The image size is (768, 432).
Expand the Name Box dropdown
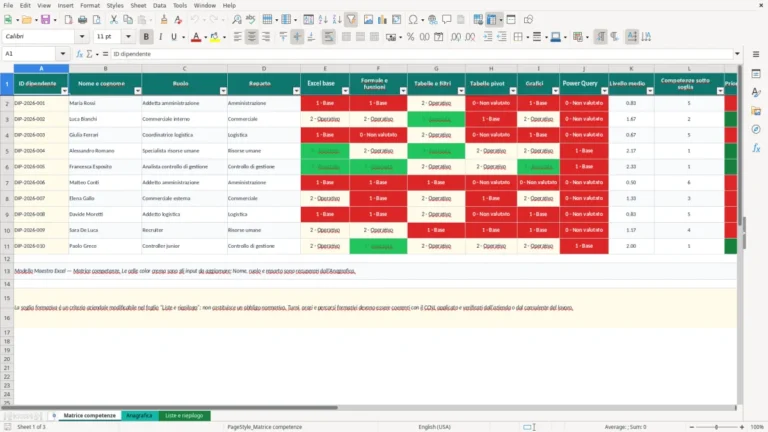coord(63,54)
